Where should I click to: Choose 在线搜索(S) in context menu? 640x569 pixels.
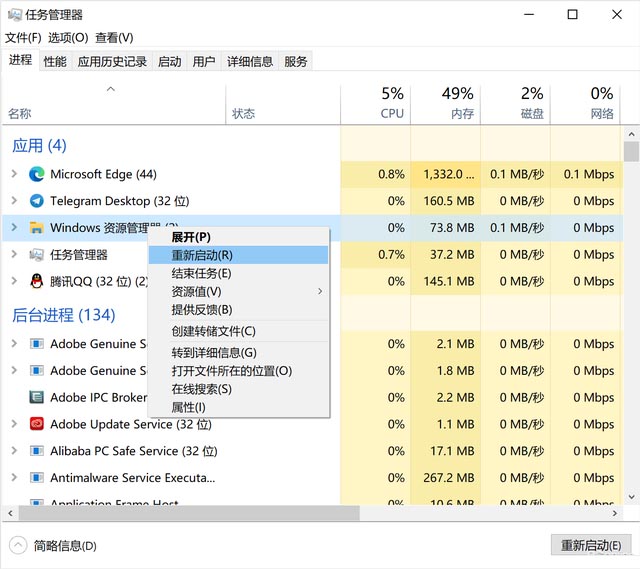tap(238, 389)
